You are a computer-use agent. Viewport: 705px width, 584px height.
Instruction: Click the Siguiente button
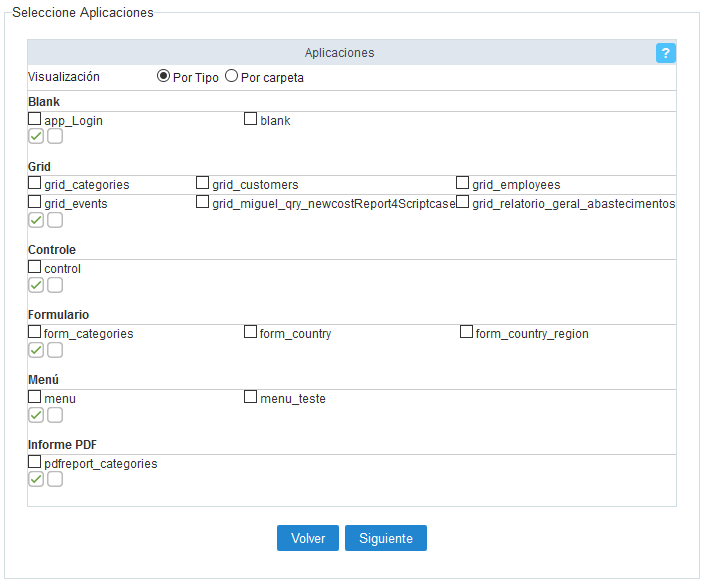(x=386, y=538)
